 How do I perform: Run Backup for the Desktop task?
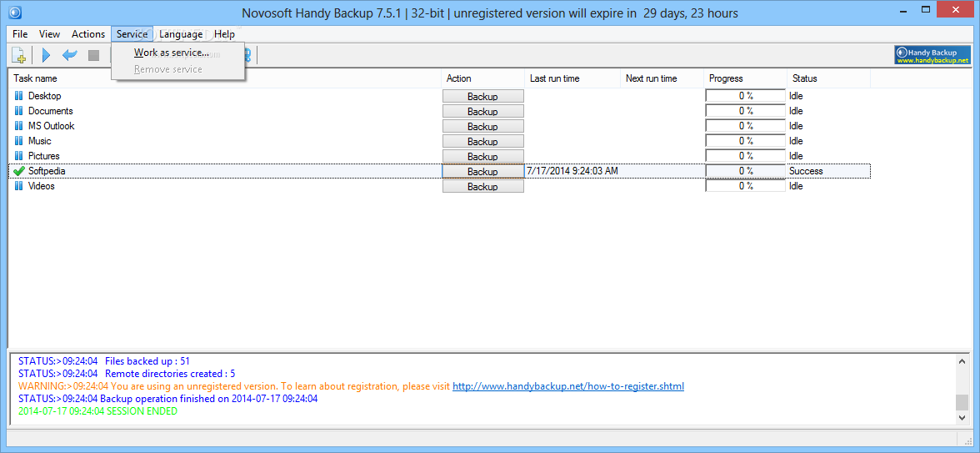(x=482, y=97)
